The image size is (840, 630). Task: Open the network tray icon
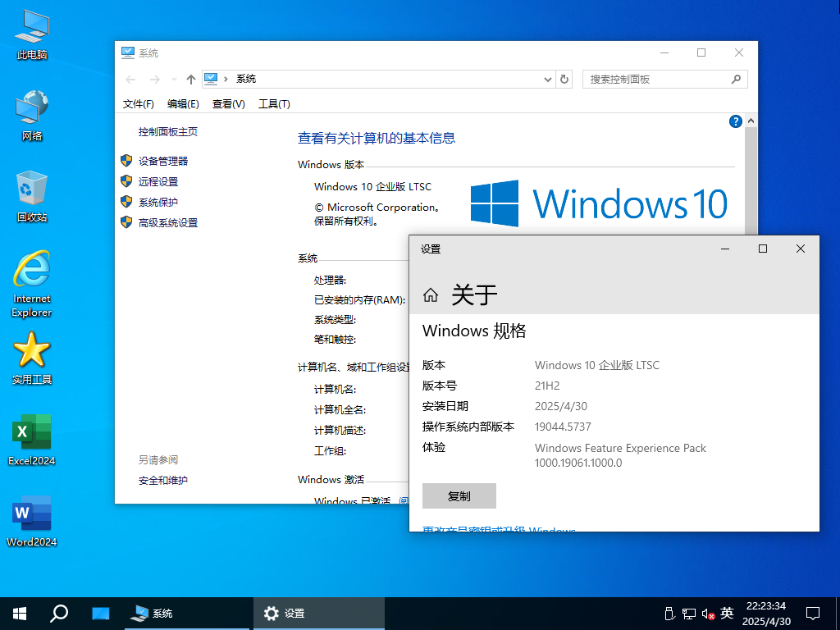tap(688, 614)
